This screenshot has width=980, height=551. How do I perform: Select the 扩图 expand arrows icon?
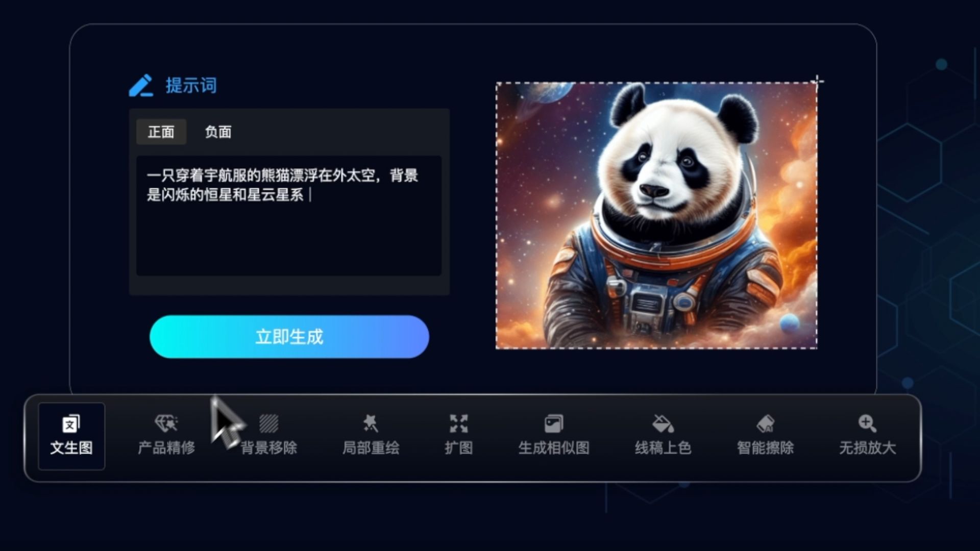458,423
